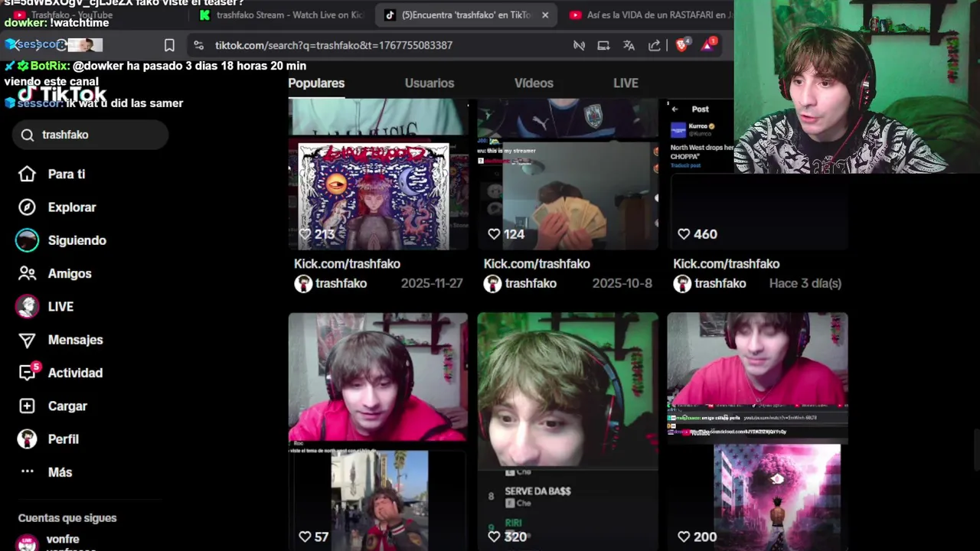Click Kick.com/trashfako caption under 460-like video
Image resolution: width=980 pixels, height=551 pixels.
(726, 264)
